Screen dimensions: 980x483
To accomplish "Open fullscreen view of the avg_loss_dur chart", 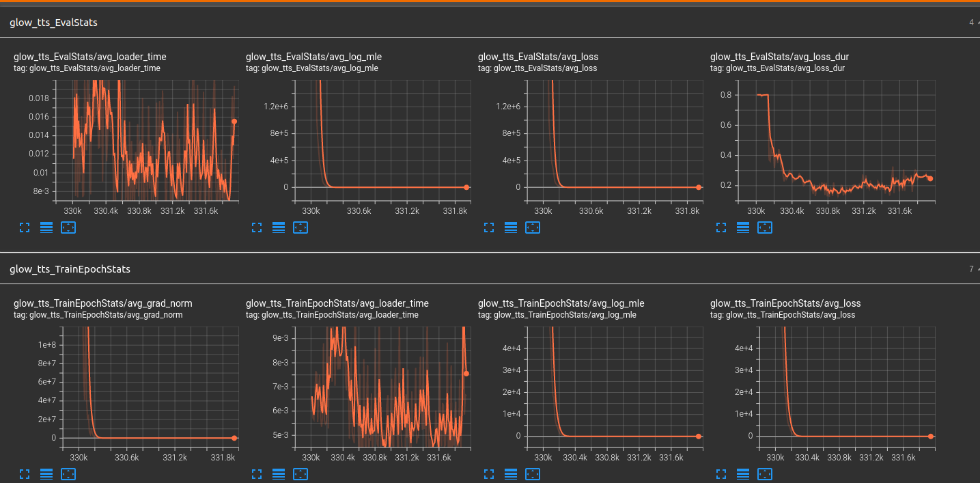I will coord(721,227).
